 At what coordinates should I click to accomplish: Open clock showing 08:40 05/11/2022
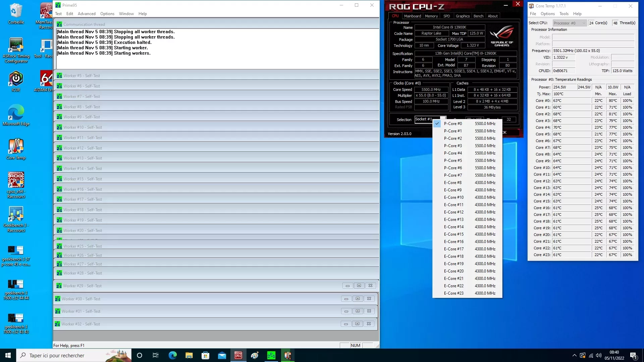[x=614, y=355]
